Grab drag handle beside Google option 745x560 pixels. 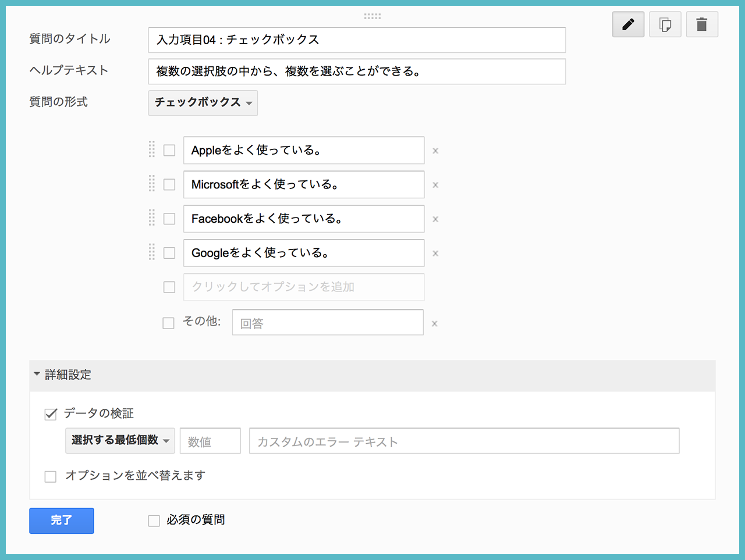(x=152, y=252)
